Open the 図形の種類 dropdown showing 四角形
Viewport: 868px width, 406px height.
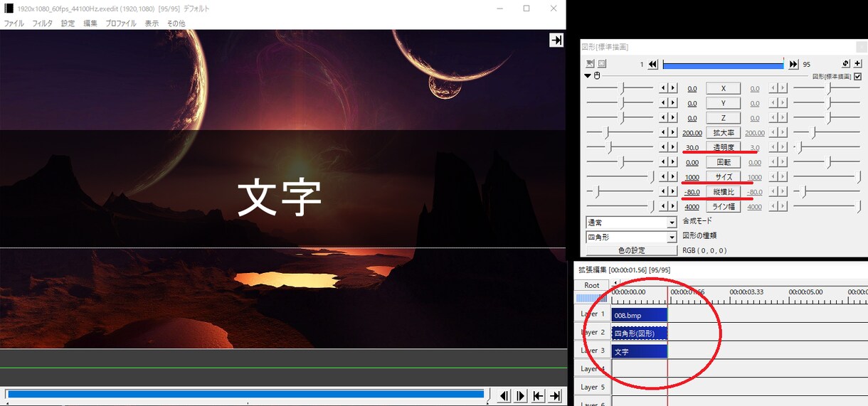pos(631,237)
